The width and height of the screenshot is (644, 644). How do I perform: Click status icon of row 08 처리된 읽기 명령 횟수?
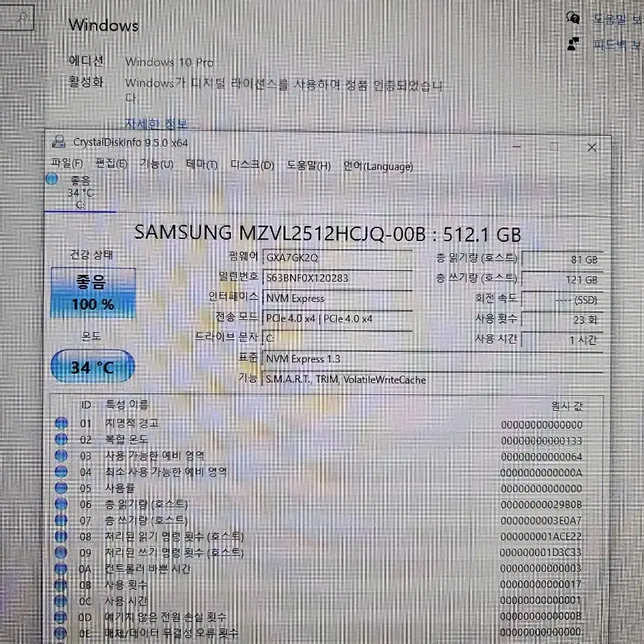pyautogui.click(x=61, y=537)
